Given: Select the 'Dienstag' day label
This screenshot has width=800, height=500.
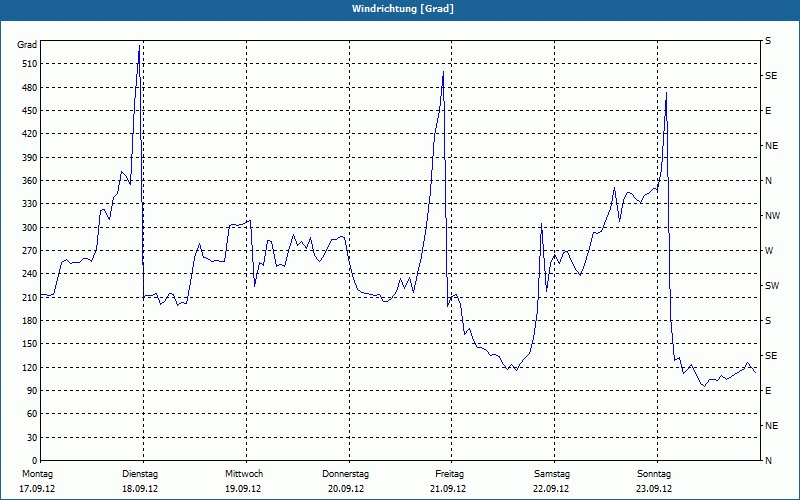Looking at the screenshot, I should point(140,474).
